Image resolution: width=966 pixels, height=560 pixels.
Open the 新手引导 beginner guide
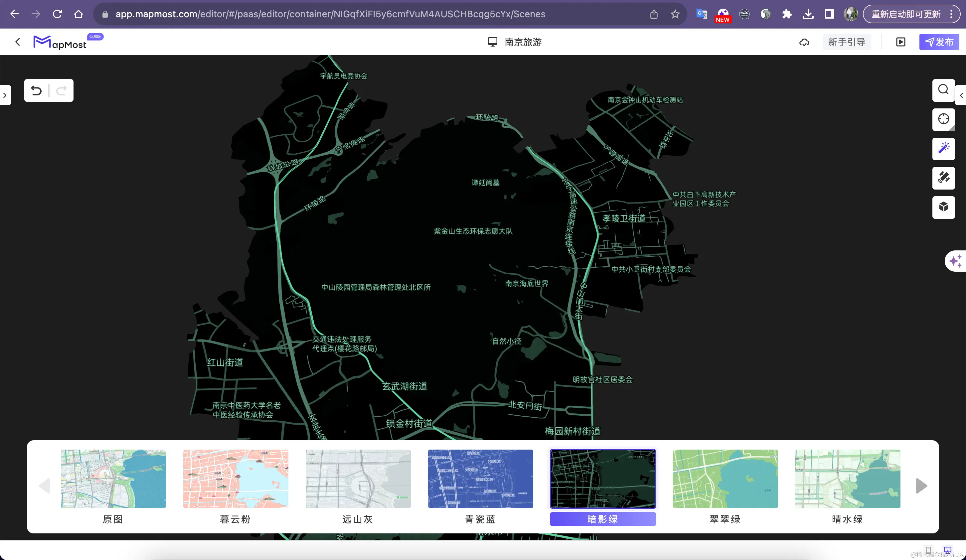pos(847,42)
